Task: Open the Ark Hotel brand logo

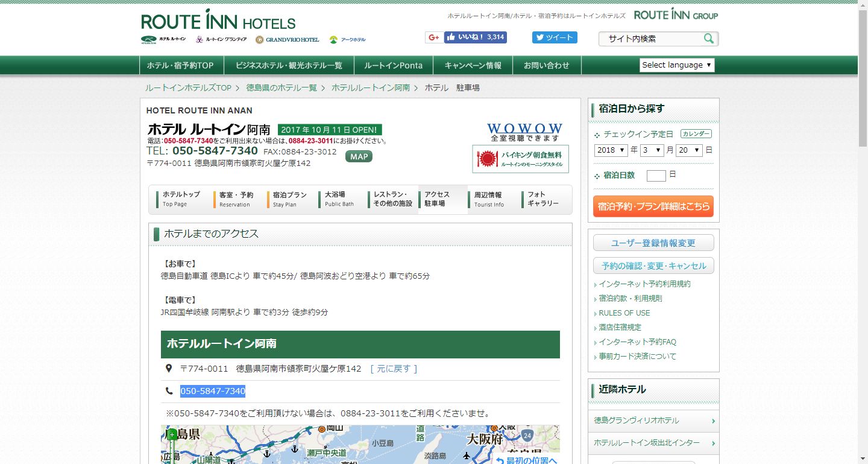Action: point(347,40)
